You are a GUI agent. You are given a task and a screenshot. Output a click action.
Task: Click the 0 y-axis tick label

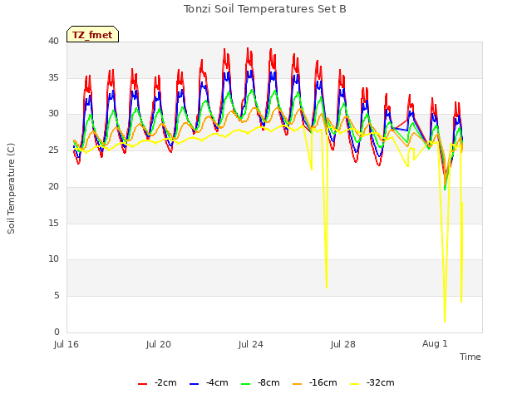tap(57, 332)
